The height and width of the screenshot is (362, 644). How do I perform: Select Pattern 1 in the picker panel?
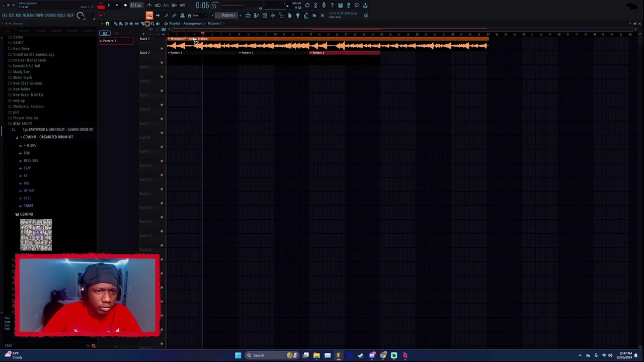tap(116, 41)
